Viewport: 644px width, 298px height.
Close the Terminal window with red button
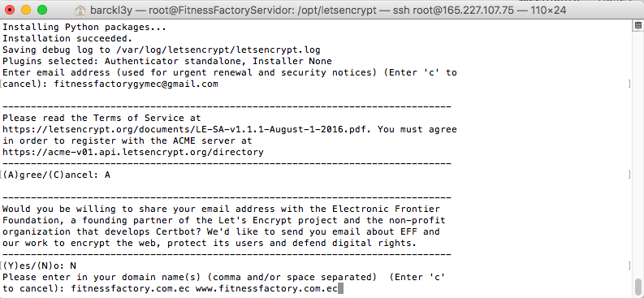pos(10,10)
